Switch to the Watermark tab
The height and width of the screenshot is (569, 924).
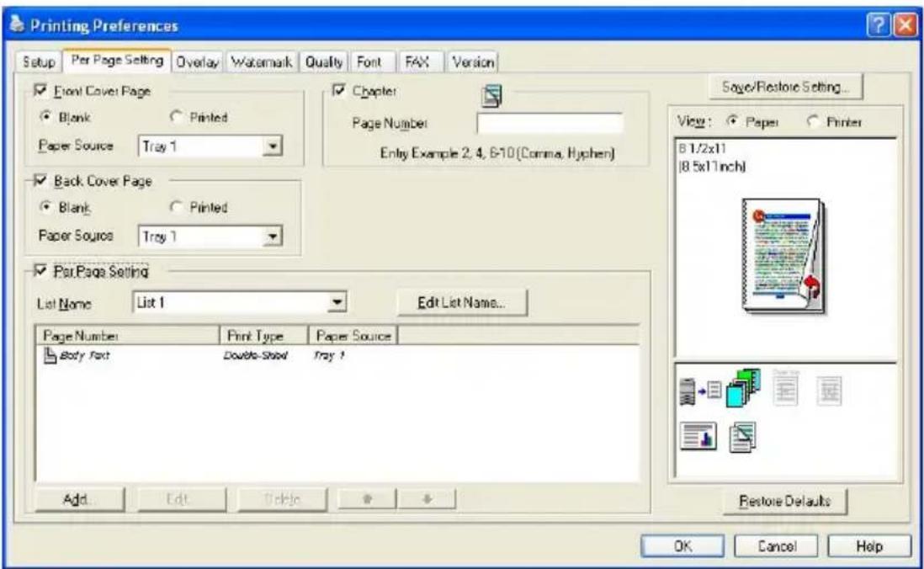[261, 62]
